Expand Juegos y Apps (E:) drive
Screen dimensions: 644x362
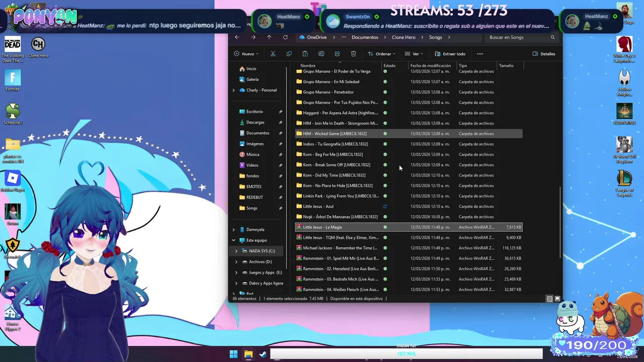click(x=236, y=273)
